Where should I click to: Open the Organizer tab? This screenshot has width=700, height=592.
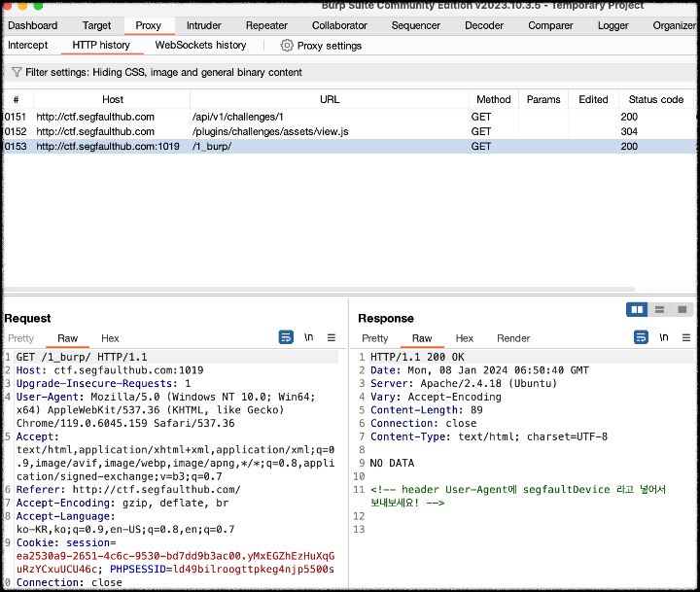point(674,25)
